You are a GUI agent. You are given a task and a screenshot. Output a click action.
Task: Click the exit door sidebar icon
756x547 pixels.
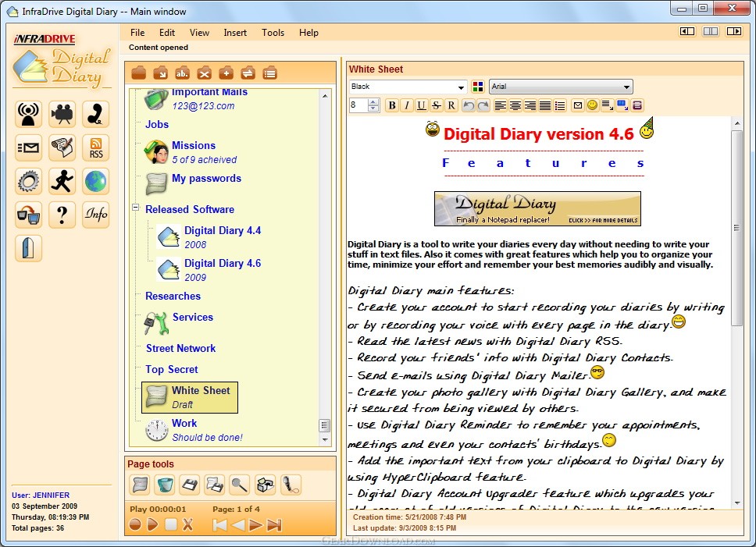28,248
